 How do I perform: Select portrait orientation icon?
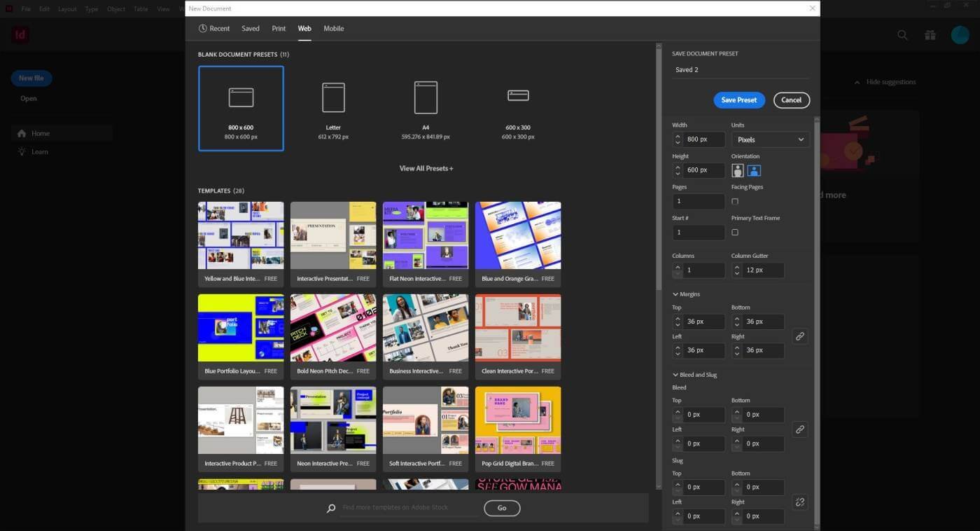(738, 170)
